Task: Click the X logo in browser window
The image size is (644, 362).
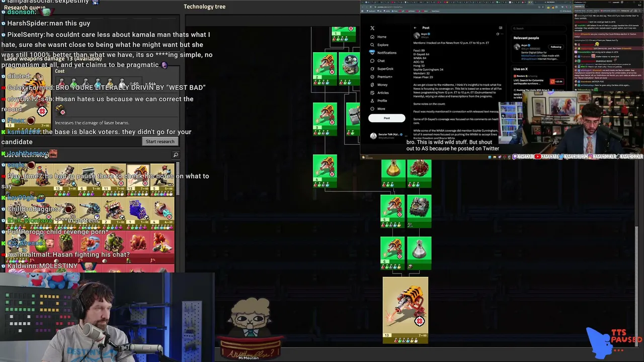Action: (x=372, y=28)
